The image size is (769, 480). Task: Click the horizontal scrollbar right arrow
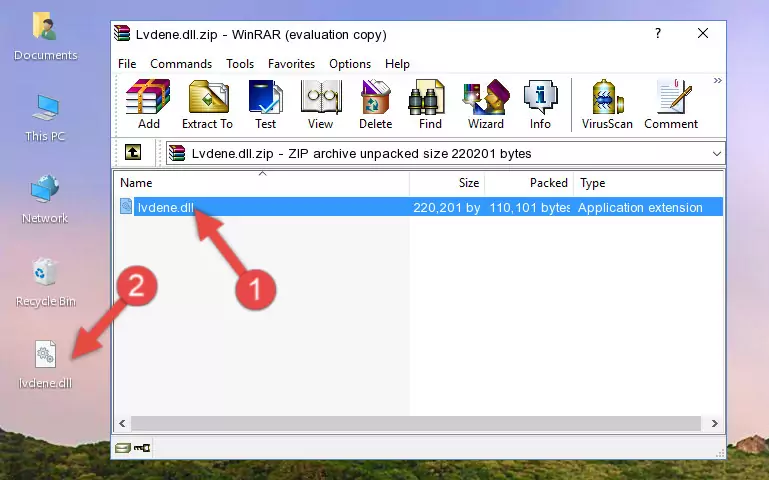pos(715,423)
